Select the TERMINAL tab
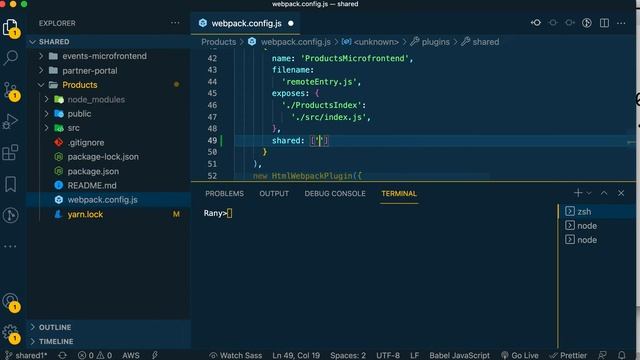The height and width of the screenshot is (360, 640). 399,193
